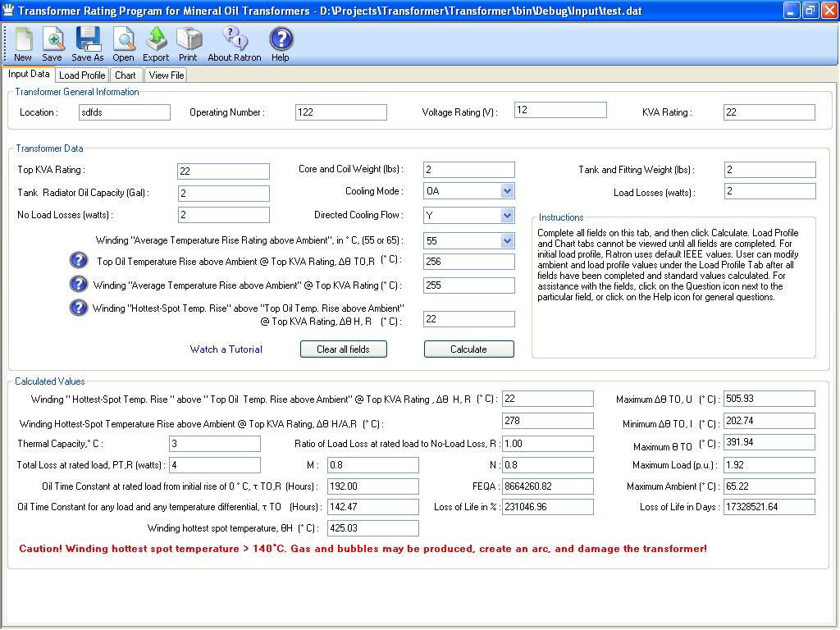Click the Clear all fields button
The image size is (840, 630).
(344, 349)
